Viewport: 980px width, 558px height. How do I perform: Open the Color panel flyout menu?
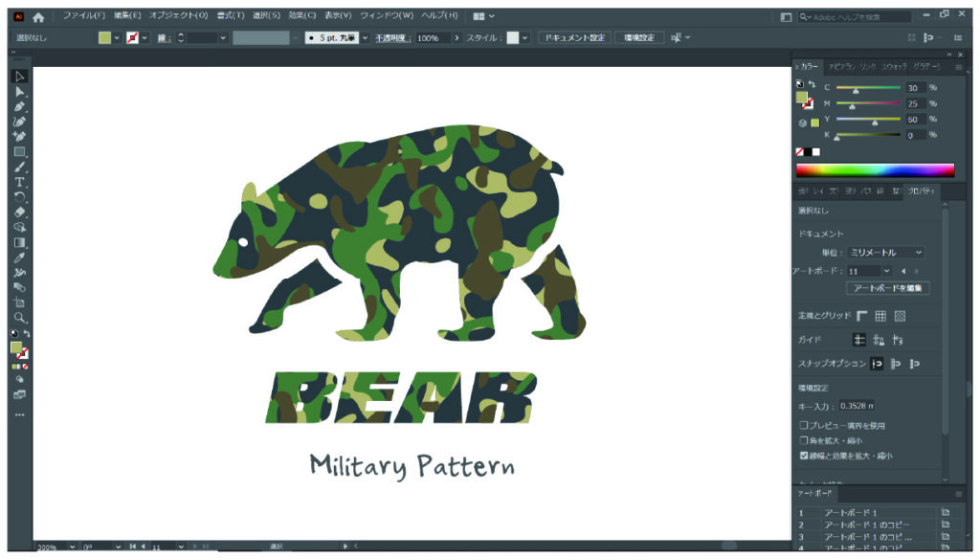(x=958, y=67)
